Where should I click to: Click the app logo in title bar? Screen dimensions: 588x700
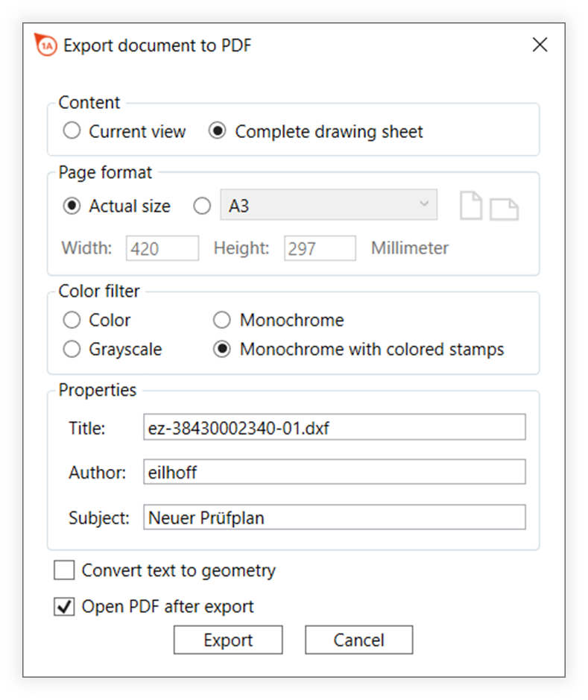pyautogui.click(x=46, y=45)
